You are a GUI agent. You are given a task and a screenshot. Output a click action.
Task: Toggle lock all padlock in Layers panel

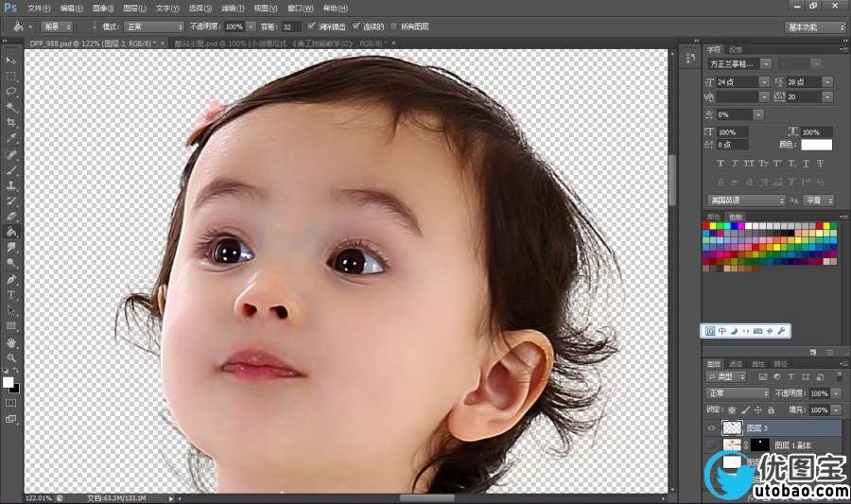pyautogui.click(x=771, y=410)
